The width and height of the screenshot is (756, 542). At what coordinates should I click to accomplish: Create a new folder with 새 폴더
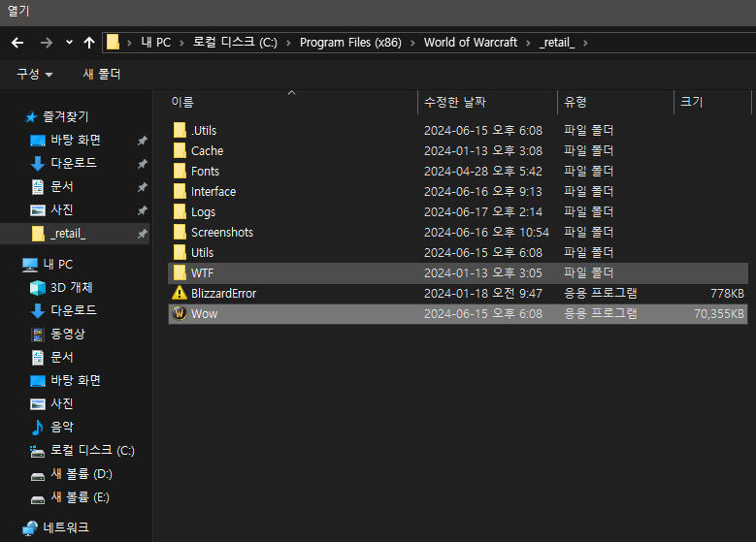102,75
